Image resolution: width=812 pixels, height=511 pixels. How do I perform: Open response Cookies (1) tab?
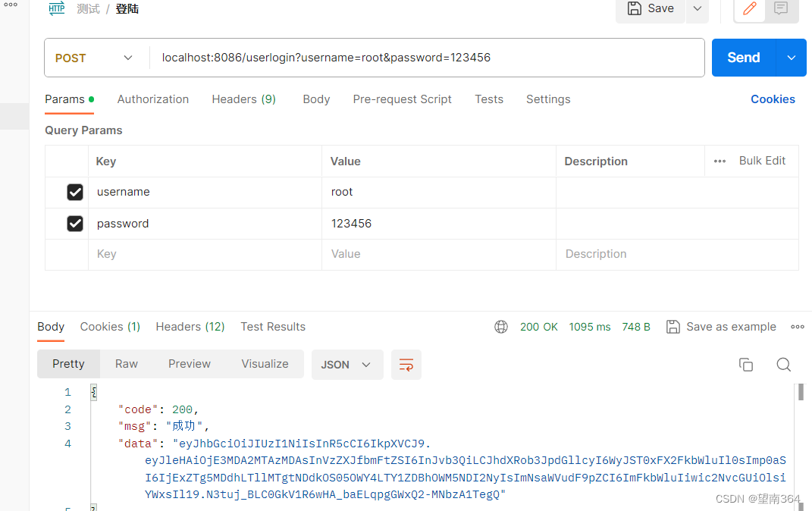pyautogui.click(x=110, y=327)
